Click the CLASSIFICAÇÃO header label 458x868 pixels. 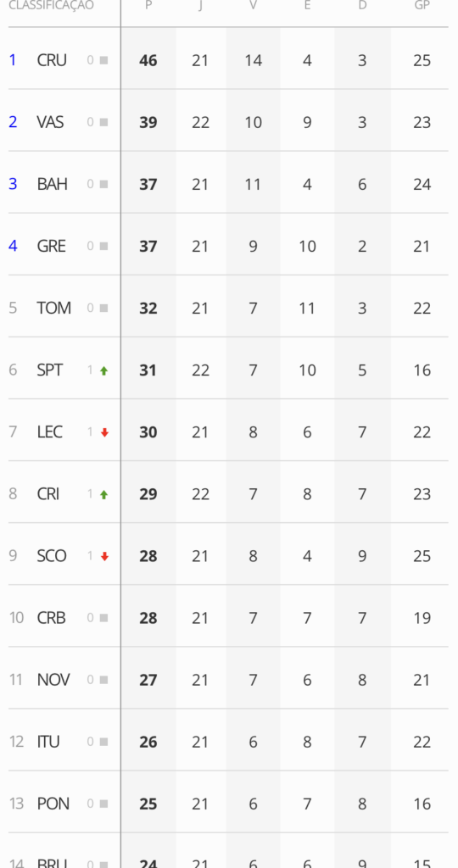coord(51,6)
